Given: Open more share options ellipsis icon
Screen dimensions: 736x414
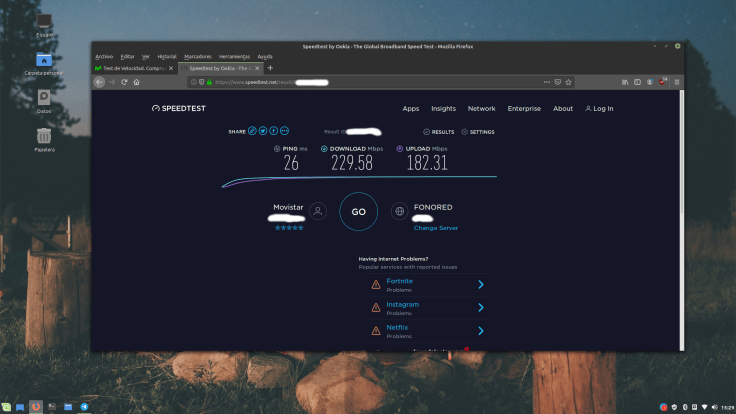Looking at the screenshot, I should [x=285, y=131].
